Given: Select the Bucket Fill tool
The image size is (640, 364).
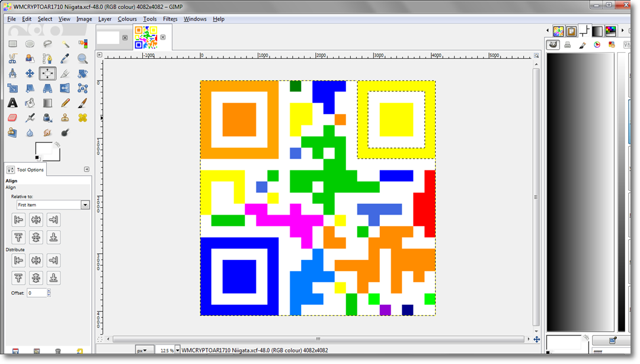Looking at the screenshot, I should (x=30, y=103).
